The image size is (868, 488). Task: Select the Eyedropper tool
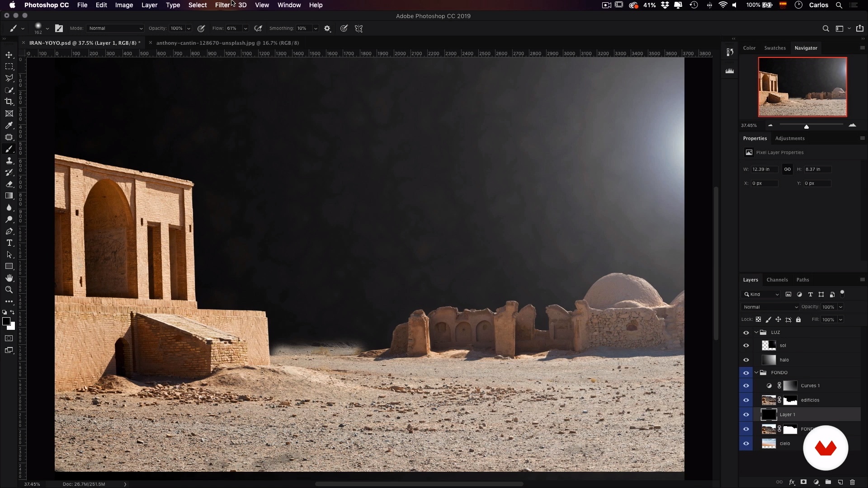click(x=9, y=126)
